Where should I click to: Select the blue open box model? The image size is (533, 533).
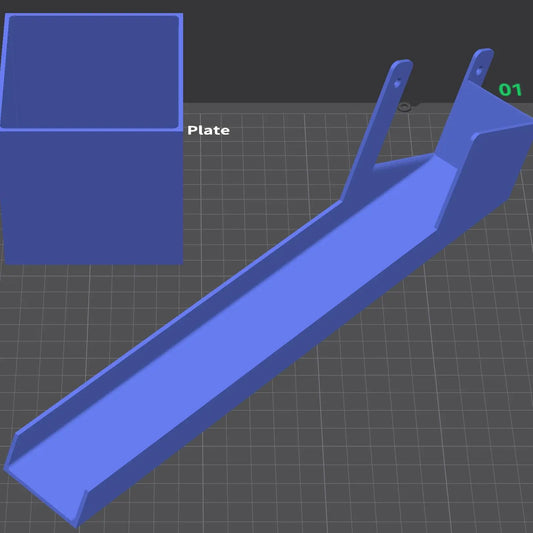92,139
